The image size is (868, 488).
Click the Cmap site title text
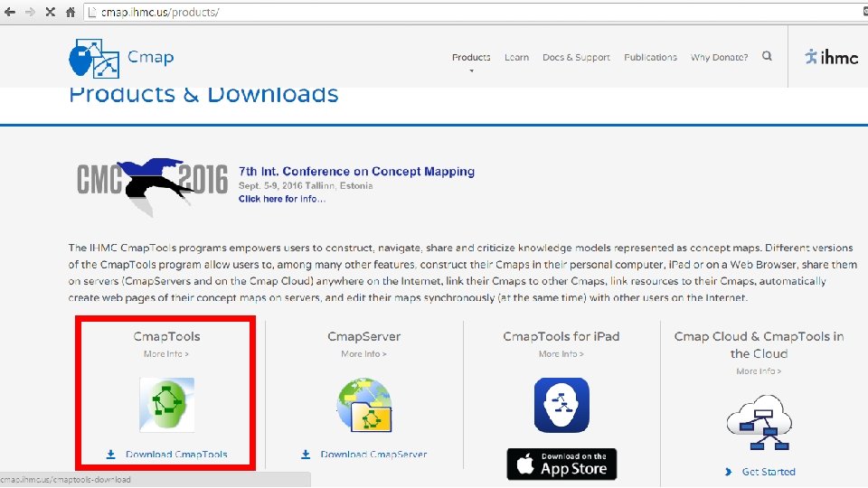pos(151,57)
